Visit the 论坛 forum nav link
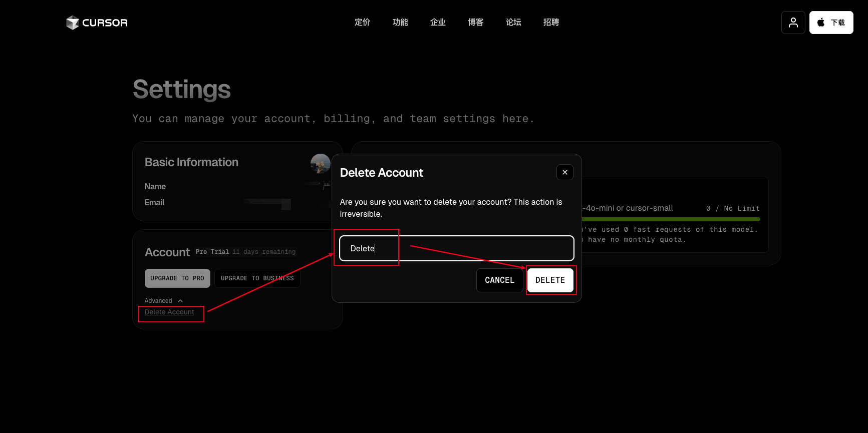This screenshot has width=868, height=433. [x=513, y=22]
